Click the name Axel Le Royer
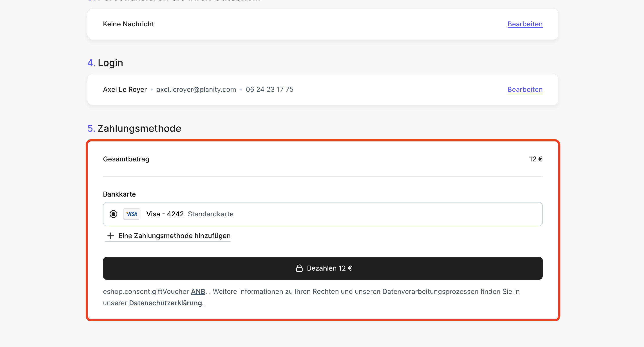Viewport: 644px width, 347px height. 125,90
